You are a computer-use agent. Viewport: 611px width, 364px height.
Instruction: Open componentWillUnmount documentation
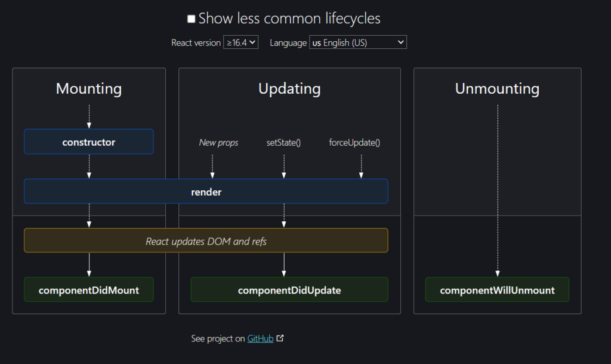497,289
